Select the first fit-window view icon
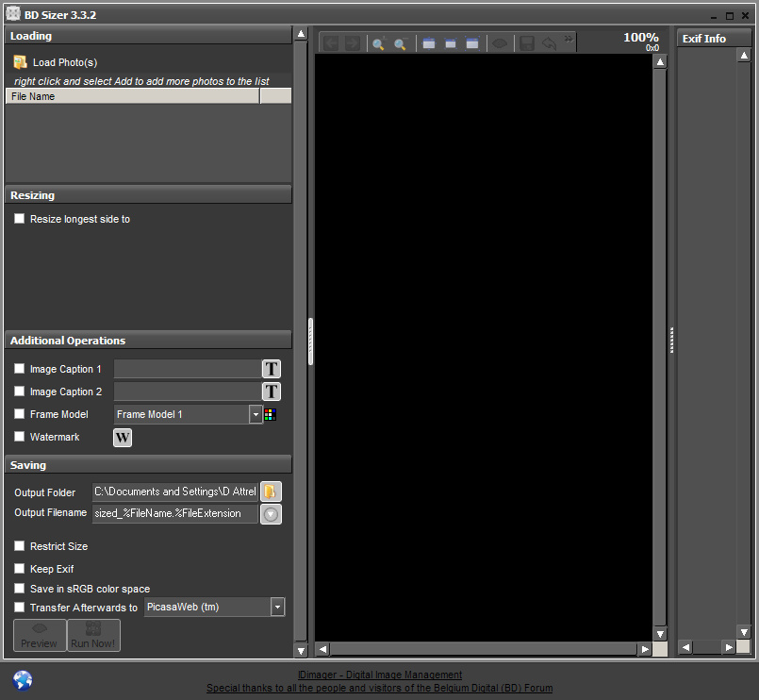The width and height of the screenshot is (759, 700). (429, 43)
